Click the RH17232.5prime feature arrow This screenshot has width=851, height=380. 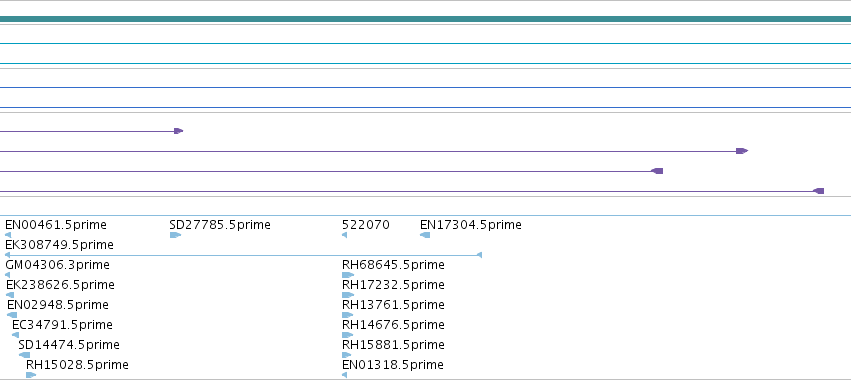pos(348,295)
